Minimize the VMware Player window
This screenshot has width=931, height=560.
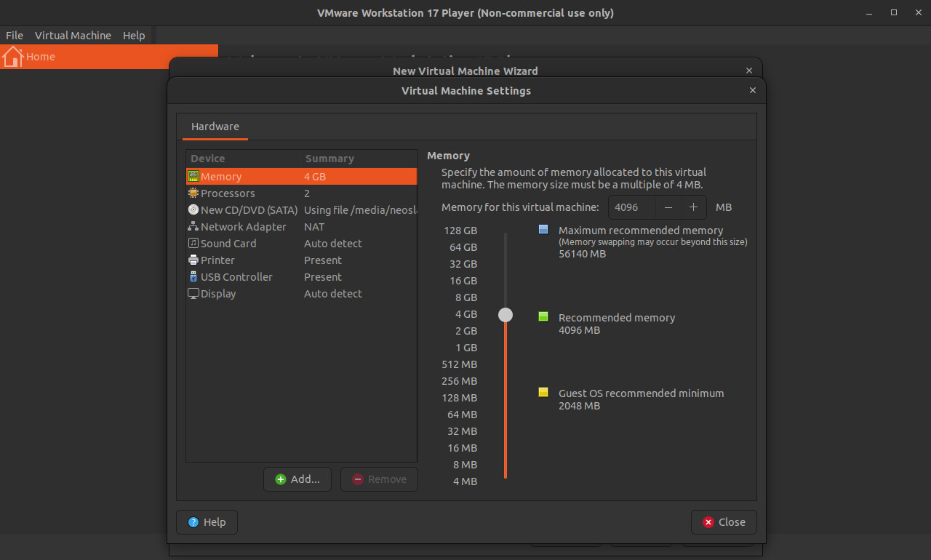coord(870,12)
